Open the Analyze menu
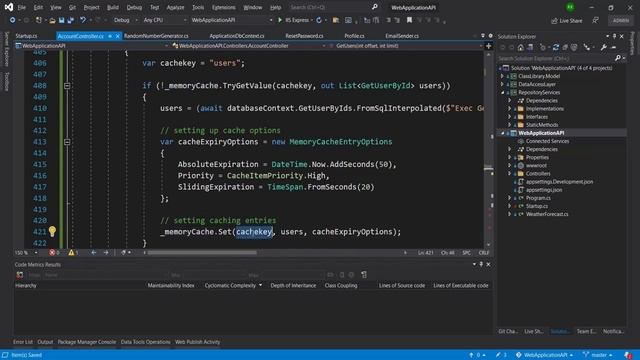This screenshot has height=360, width=640. click(175, 7)
